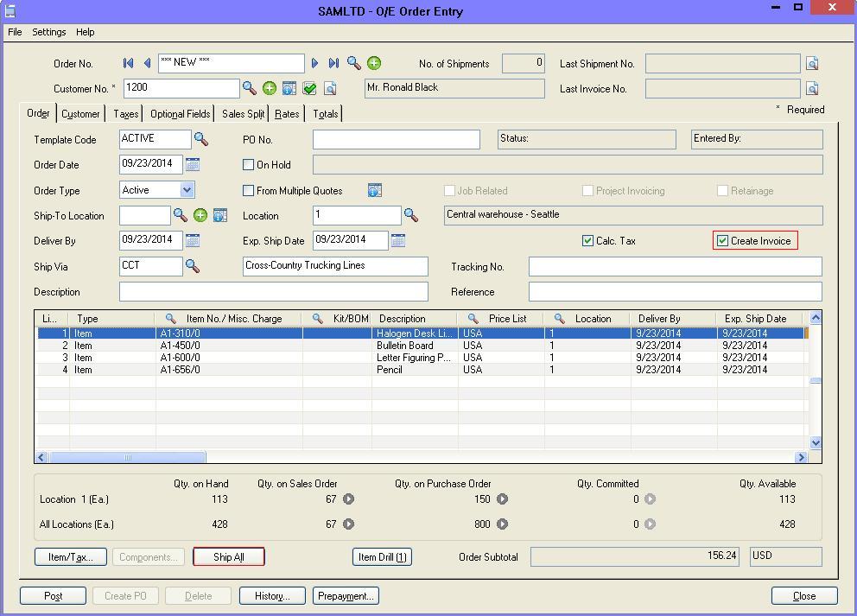This screenshot has height=616, width=857.
Task: Drill down Qty. on Sales Order for All Locations
Action: 349,524
